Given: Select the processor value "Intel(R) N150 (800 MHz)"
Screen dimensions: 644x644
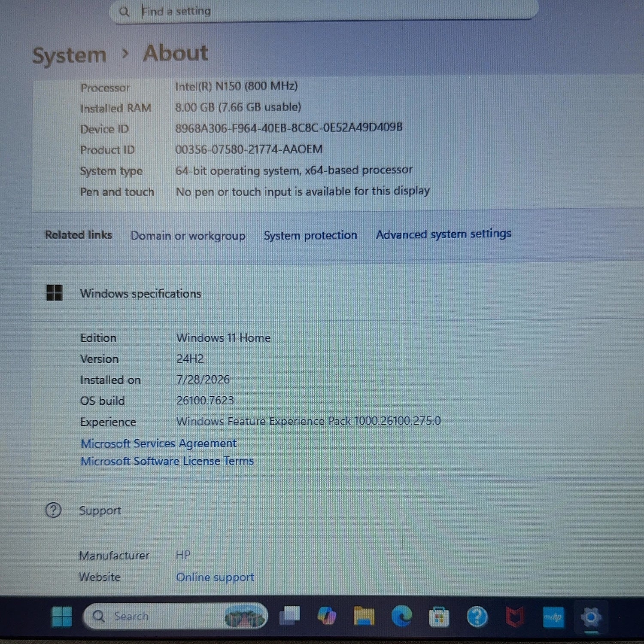Looking at the screenshot, I should coord(237,86).
